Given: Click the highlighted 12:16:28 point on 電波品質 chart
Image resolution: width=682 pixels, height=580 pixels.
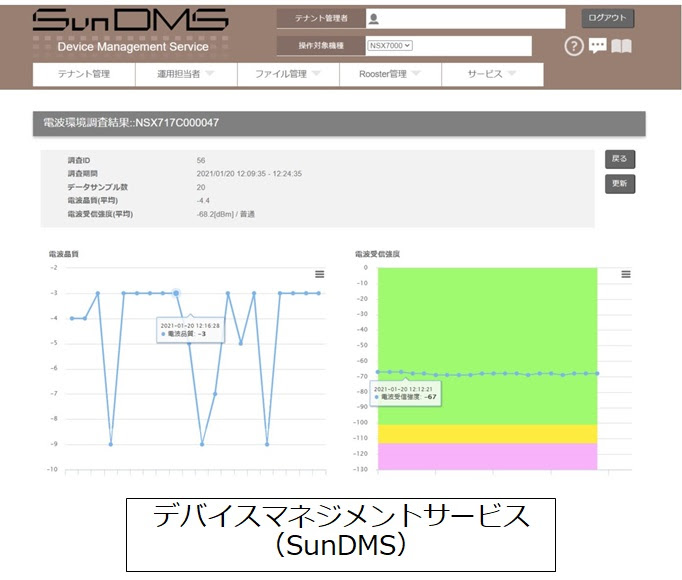Looking at the screenshot, I should [176, 293].
